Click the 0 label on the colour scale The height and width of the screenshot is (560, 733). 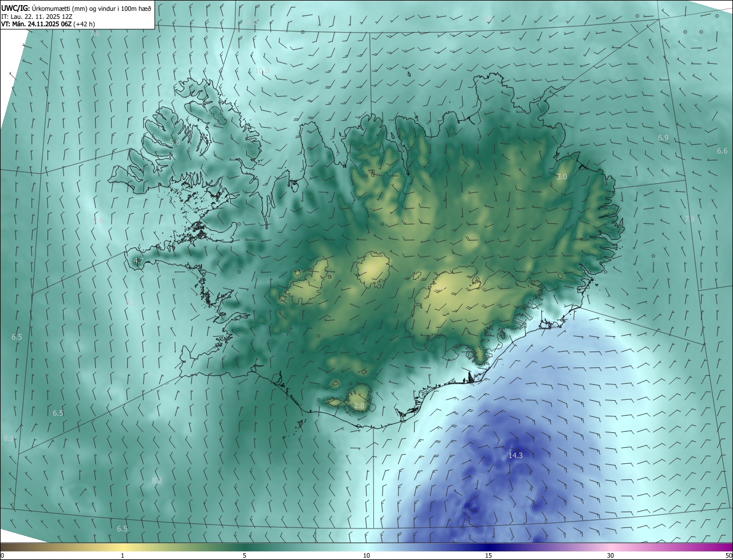coord(2,555)
